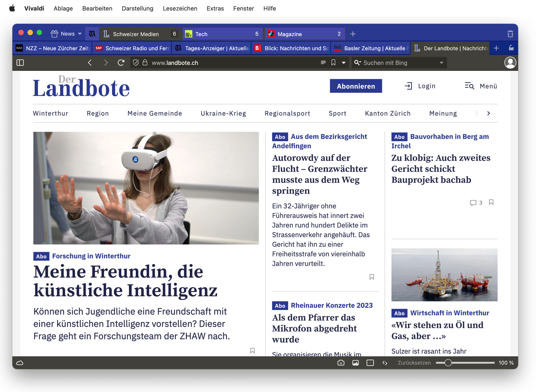
Task: Click the zoom level slider
Action: click(x=448, y=363)
